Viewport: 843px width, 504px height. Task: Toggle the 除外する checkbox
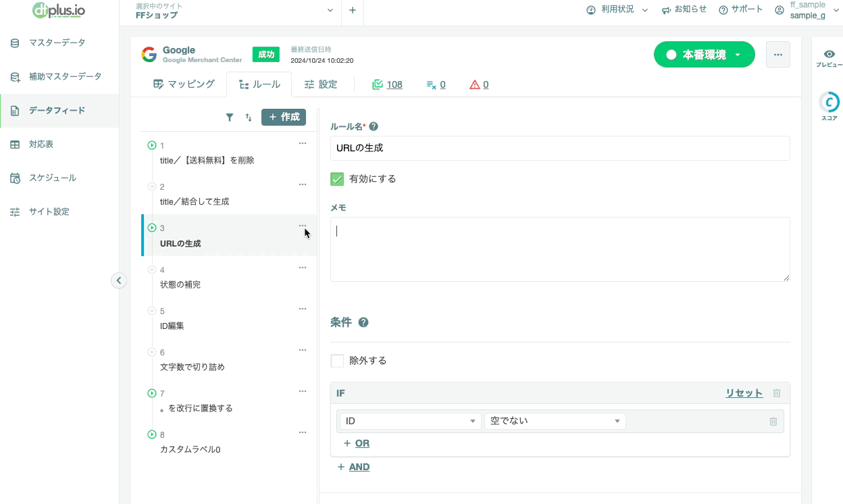click(337, 361)
